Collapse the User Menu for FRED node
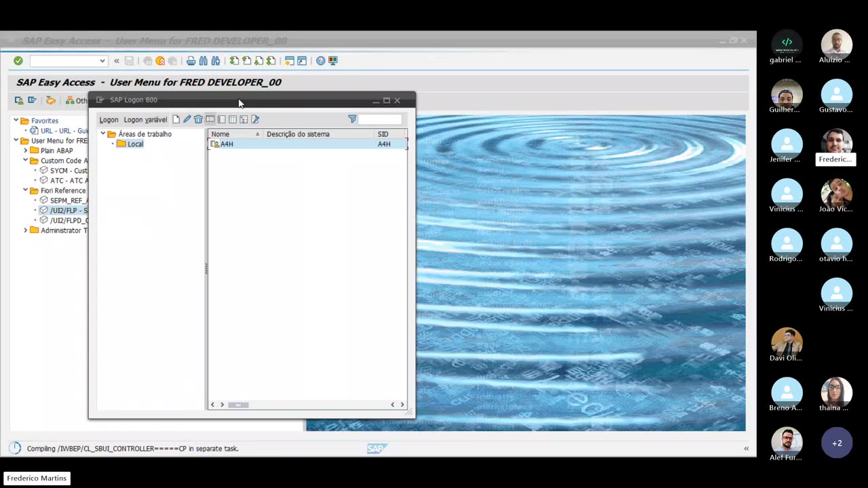Image resolution: width=868 pixels, height=488 pixels. pyautogui.click(x=16, y=141)
